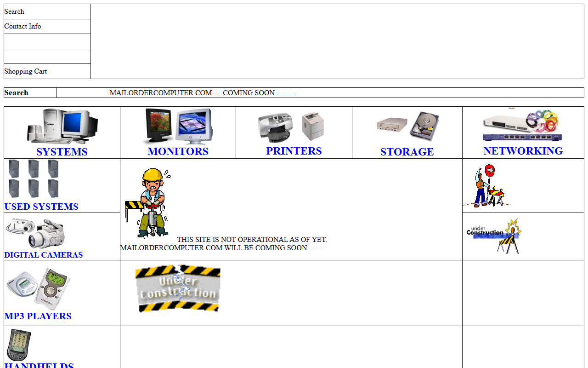Viewport: 588px width, 368px height.
Task: Click the desktop computer systems image
Action: (62, 126)
